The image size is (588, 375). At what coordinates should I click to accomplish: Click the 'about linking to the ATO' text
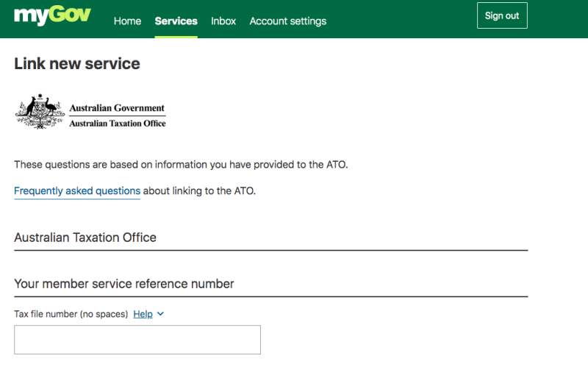(199, 191)
